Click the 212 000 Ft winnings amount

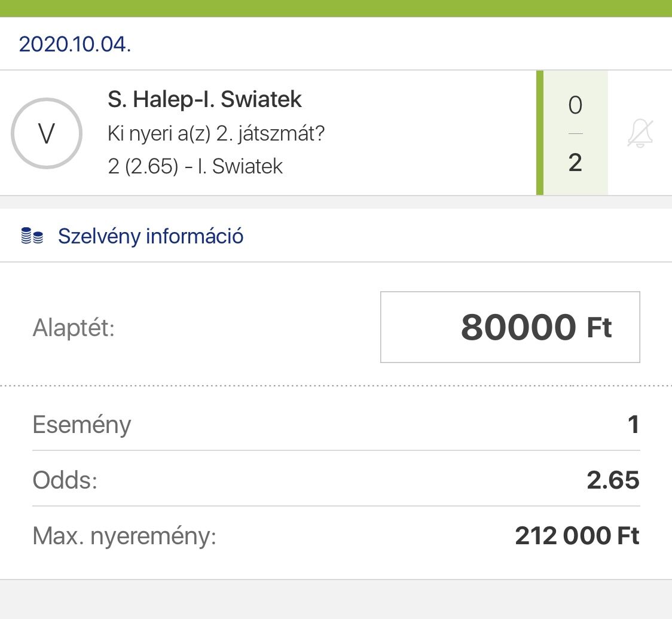[x=577, y=536]
